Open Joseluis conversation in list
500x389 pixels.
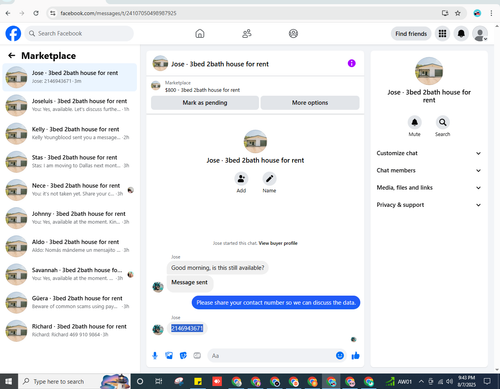coord(70,105)
